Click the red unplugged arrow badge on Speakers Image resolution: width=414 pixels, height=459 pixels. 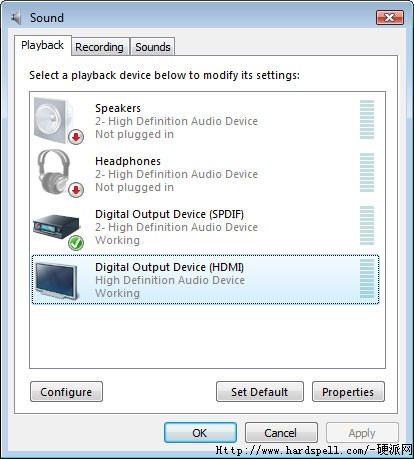click(x=76, y=137)
